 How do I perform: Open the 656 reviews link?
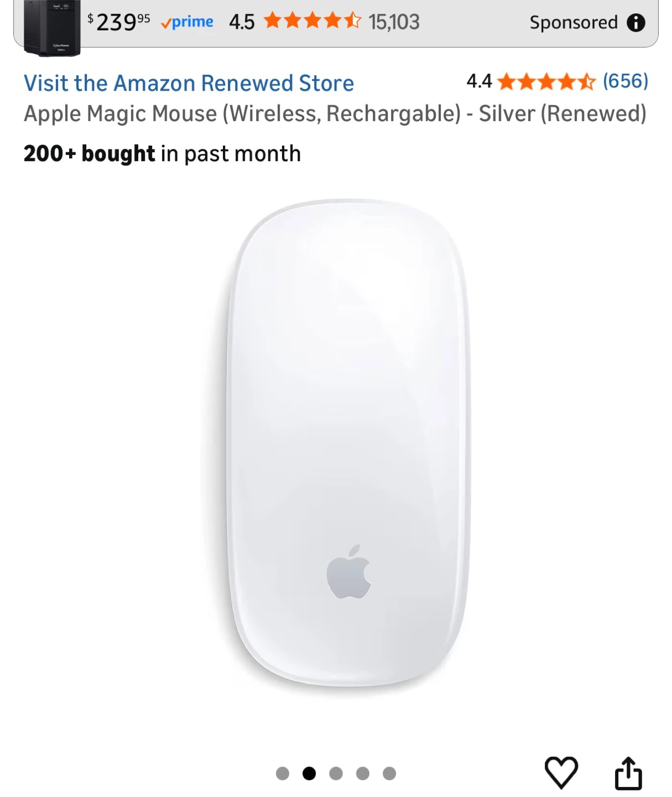(626, 81)
